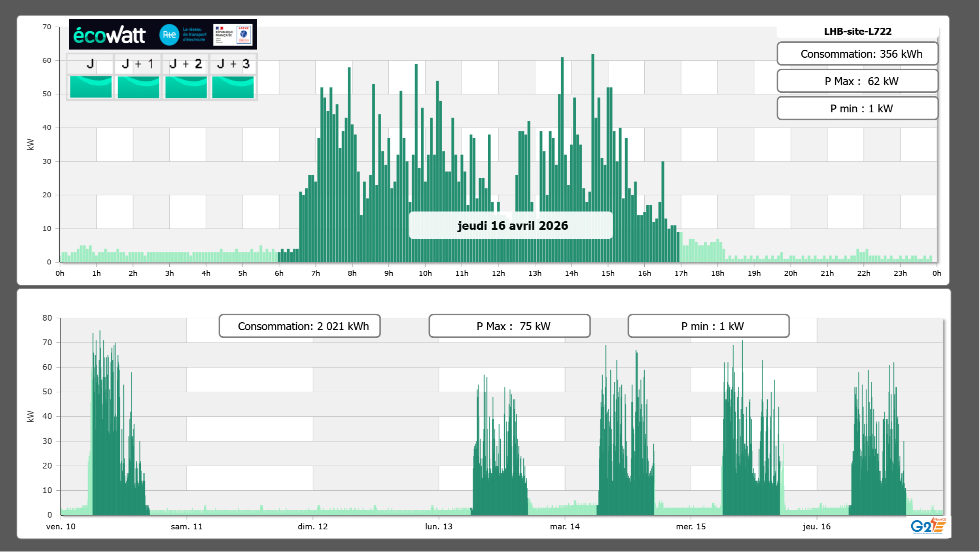Click the Consommation: 2 021 kWh box
Image resolution: width=980 pixels, height=552 pixels.
[x=300, y=326]
